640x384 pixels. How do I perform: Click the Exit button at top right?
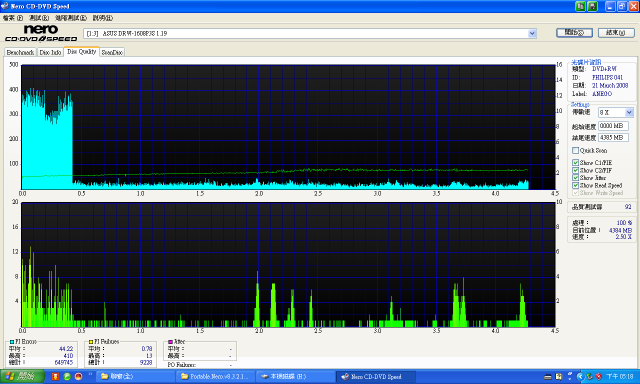(x=616, y=33)
